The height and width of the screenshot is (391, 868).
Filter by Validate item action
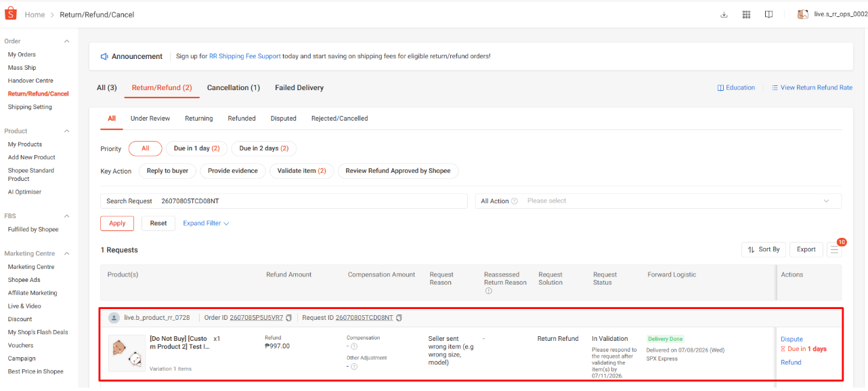(301, 171)
